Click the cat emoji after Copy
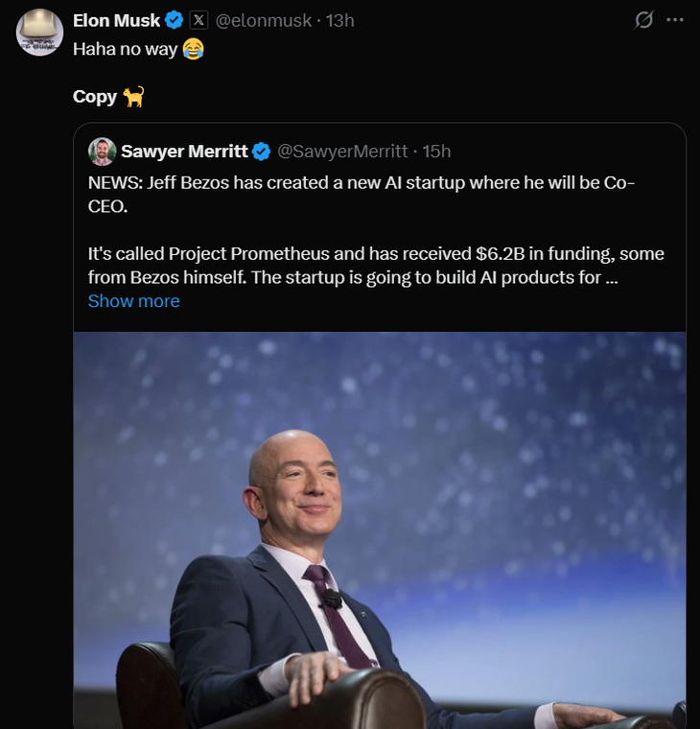 tap(133, 96)
